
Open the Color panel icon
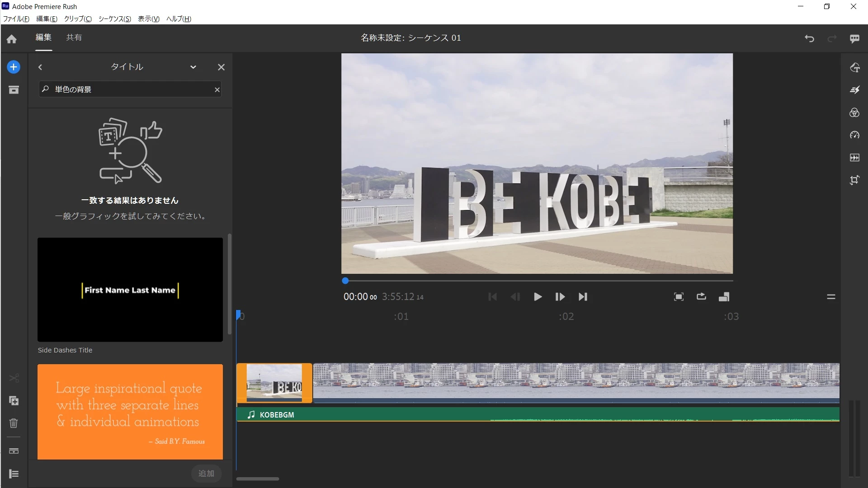(854, 113)
